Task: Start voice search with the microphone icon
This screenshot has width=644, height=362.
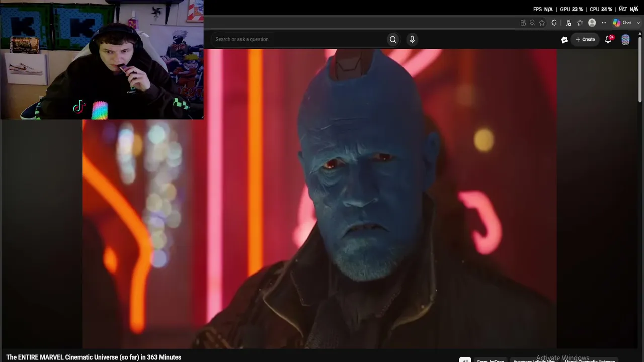Action: tap(412, 39)
